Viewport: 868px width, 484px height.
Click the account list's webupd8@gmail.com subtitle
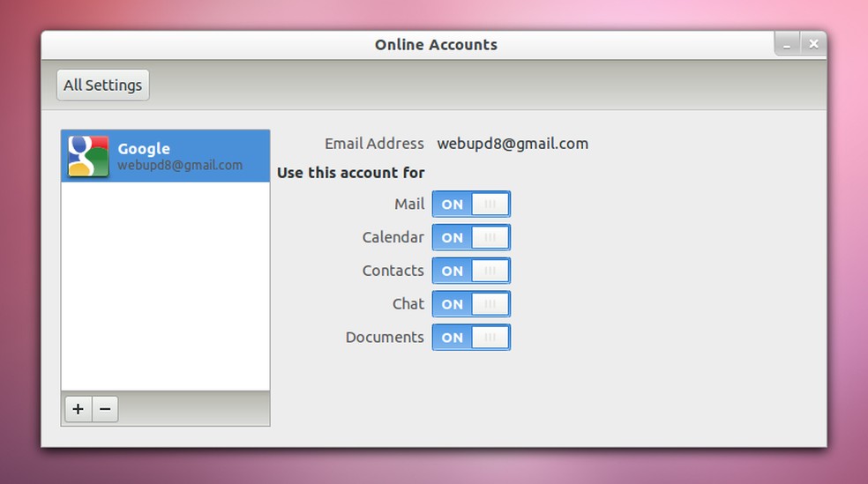[180, 165]
